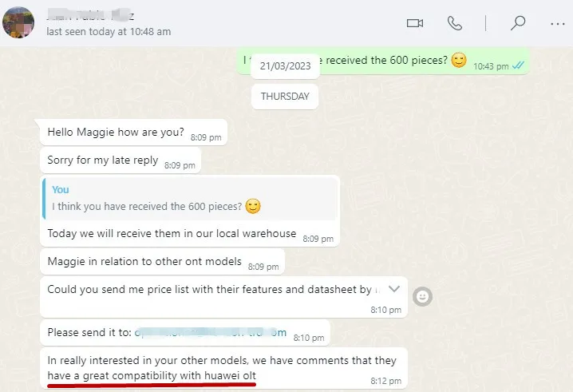Viewport: 573px width, 392px height.
Task: Open the blurred email address link
Action: [211, 333]
